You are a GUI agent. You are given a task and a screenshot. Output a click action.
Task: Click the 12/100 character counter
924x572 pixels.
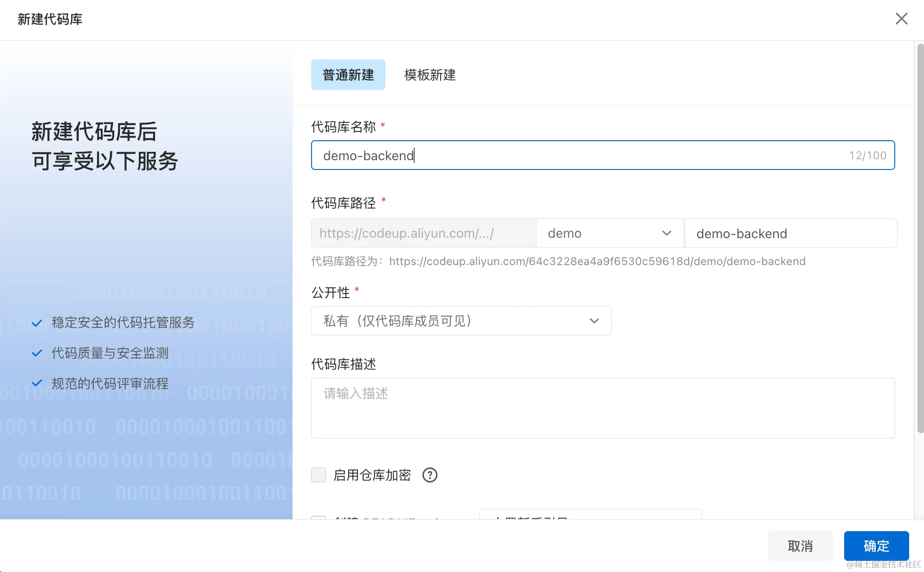coord(867,156)
